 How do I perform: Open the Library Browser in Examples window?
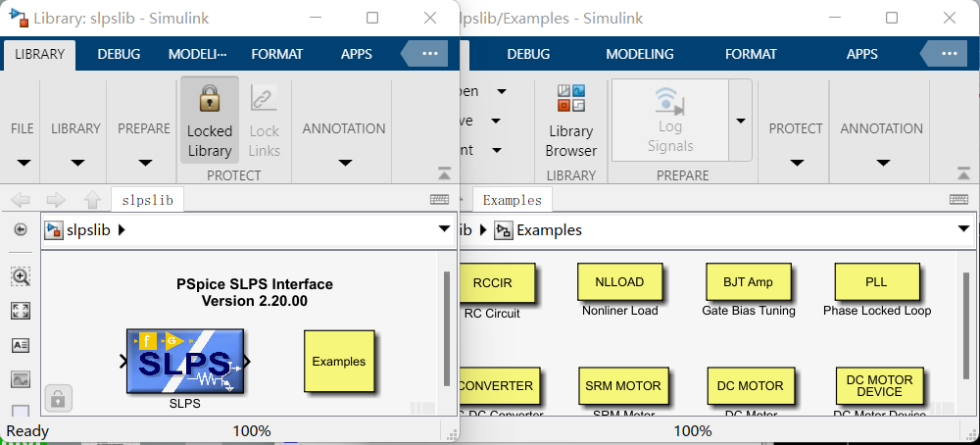click(x=570, y=120)
